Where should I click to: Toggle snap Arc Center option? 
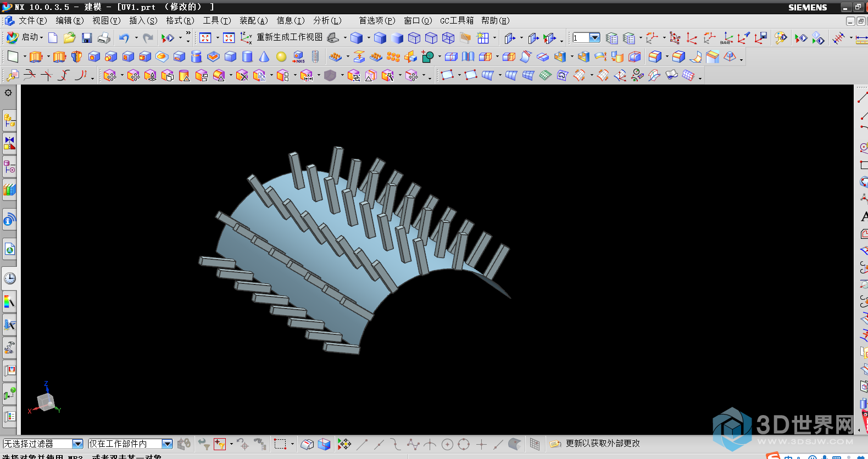pos(447,444)
